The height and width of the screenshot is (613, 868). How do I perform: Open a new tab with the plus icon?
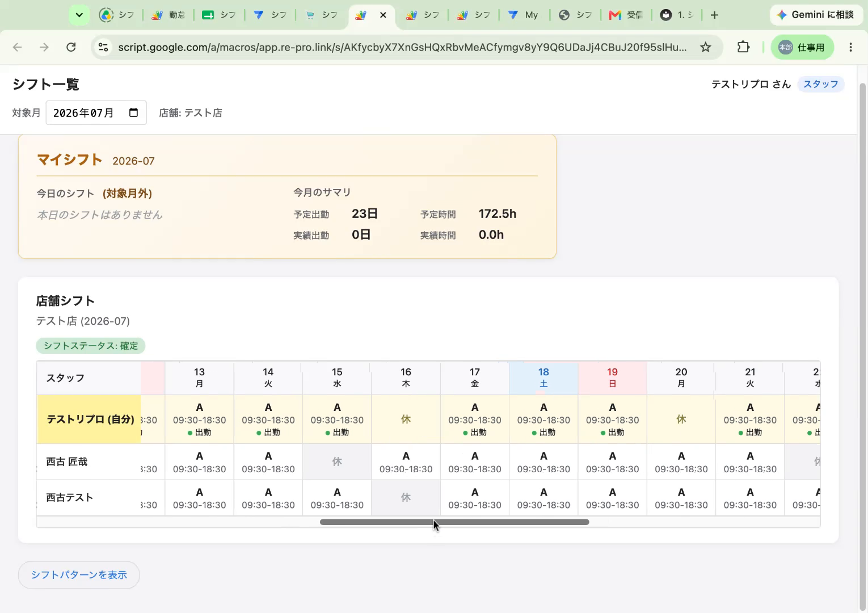tap(714, 15)
